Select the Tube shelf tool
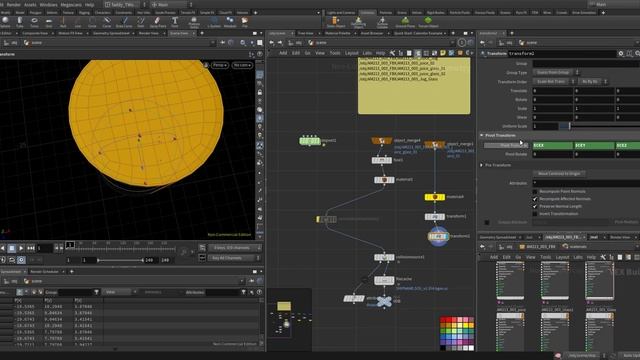The width and height of the screenshot is (640, 360). pyautogui.click(x=20, y=22)
